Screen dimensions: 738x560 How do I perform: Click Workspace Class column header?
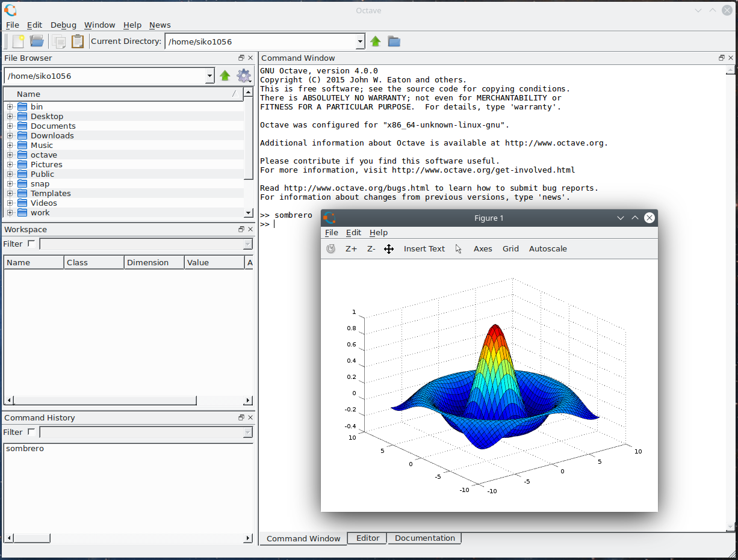click(94, 262)
